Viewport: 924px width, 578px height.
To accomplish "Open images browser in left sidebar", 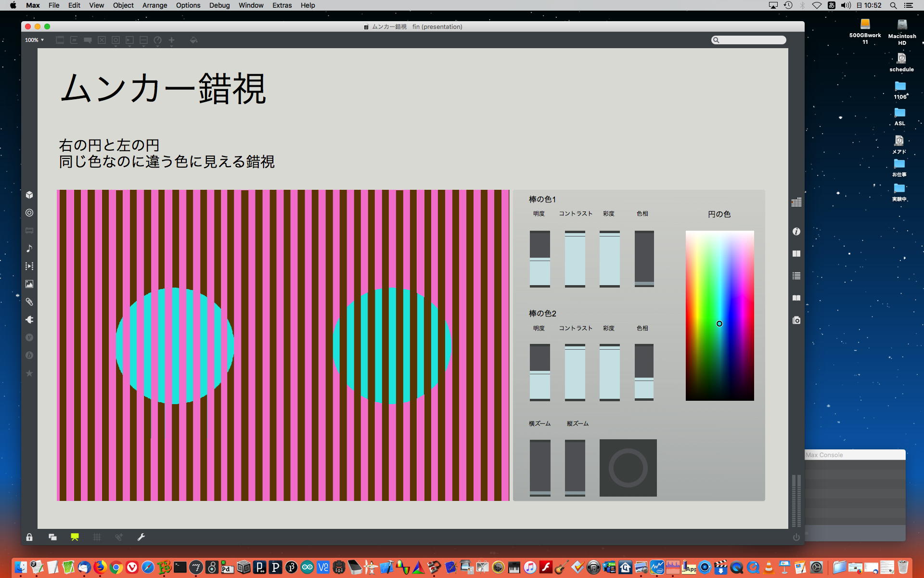I will coord(29,284).
